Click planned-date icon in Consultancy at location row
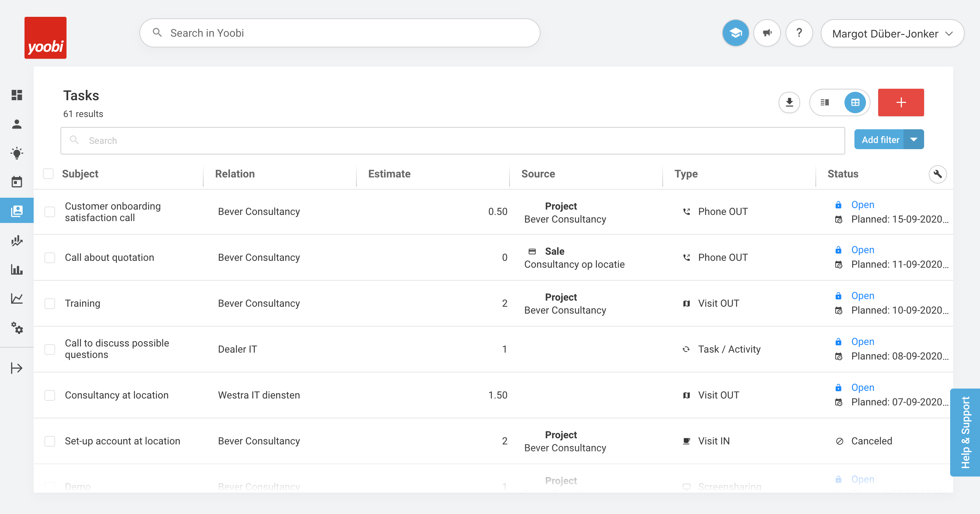The height and width of the screenshot is (514, 980). 839,402
